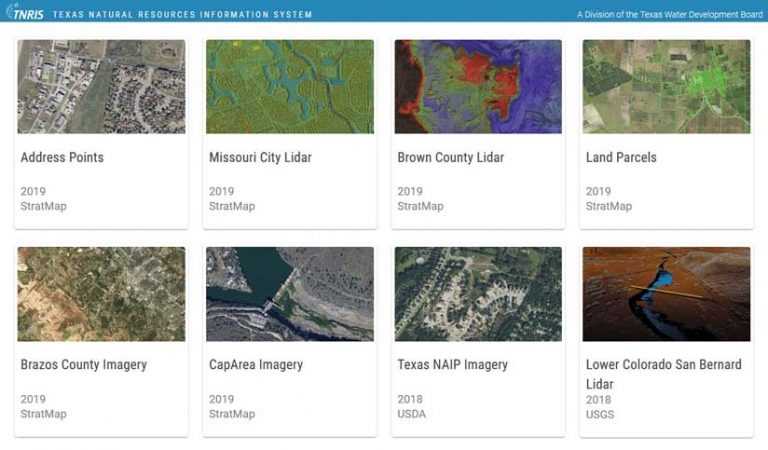Click 'USDA' under Texas NAIP Imagery

tap(411, 414)
